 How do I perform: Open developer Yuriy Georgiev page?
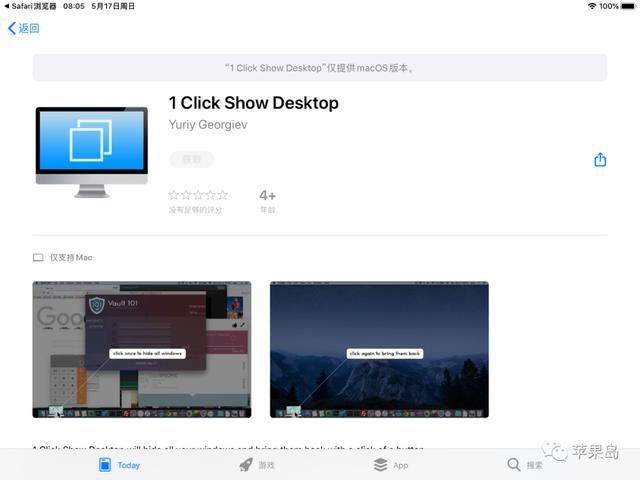tap(208, 124)
